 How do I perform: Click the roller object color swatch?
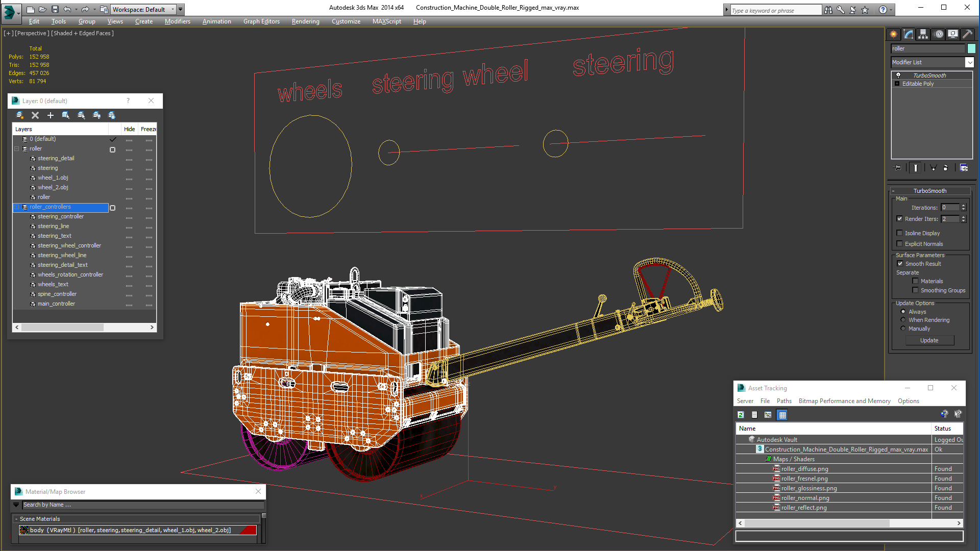(971, 48)
